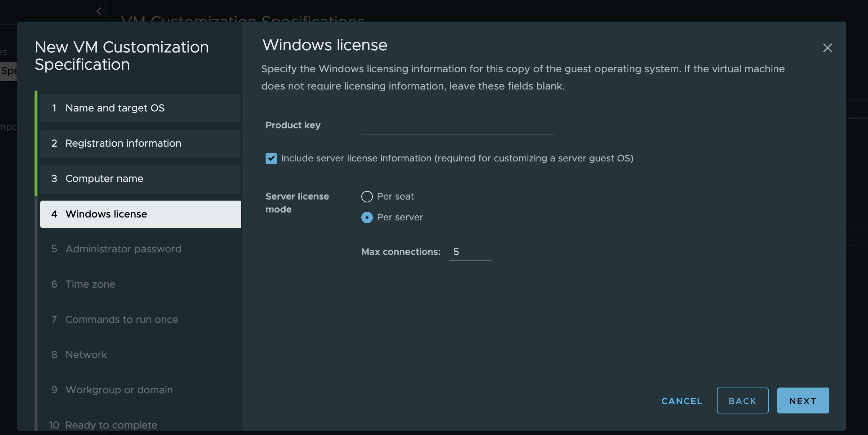Open step 10 Ready to complete
Viewport: 868px width, 435px height.
111,425
